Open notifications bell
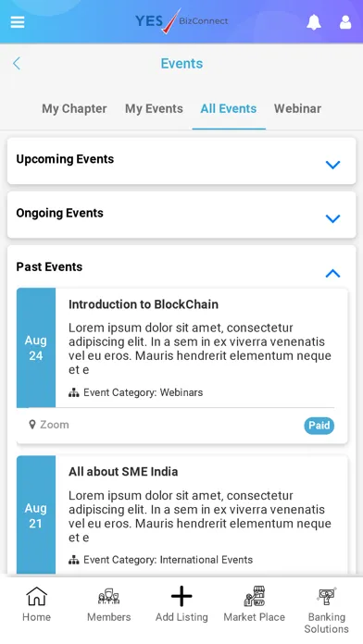 click(314, 22)
